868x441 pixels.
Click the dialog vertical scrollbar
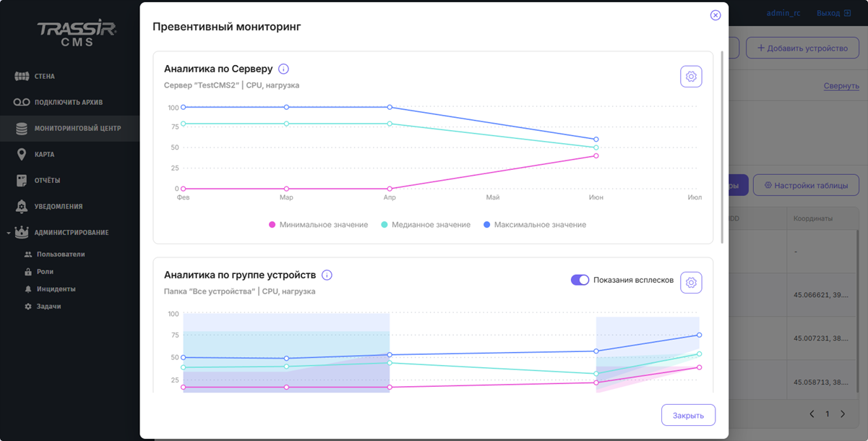click(720, 145)
